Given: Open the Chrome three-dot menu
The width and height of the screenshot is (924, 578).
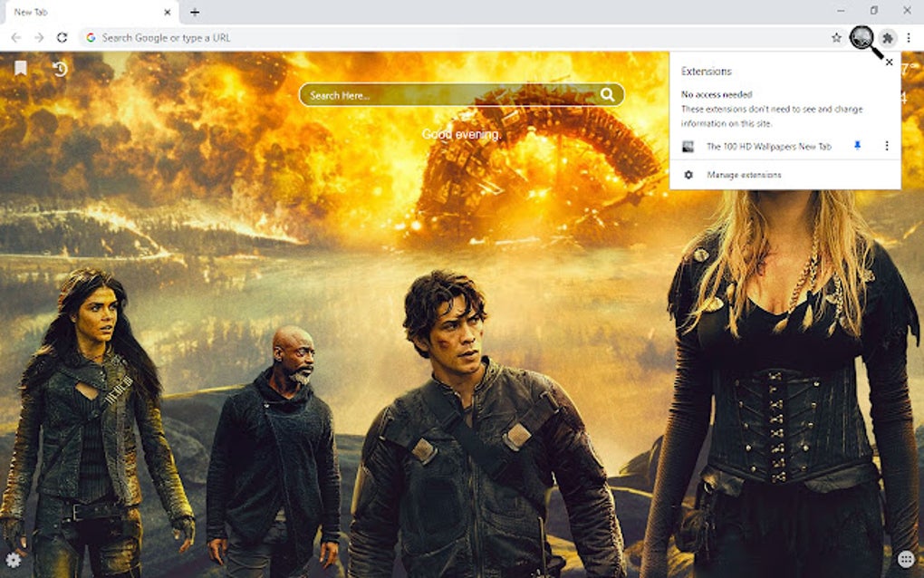Looking at the screenshot, I should tap(909, 38).
